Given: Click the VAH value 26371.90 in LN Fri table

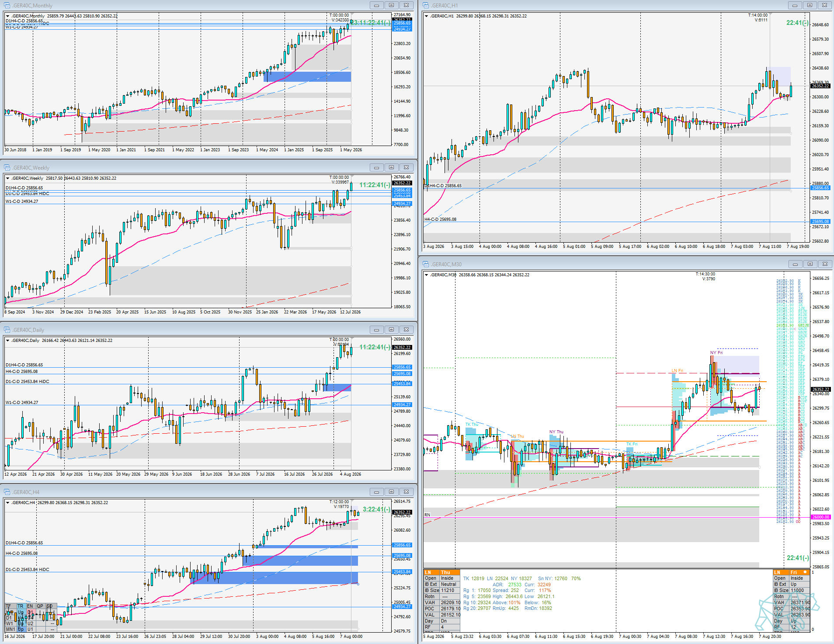Looking at the screenshot, I should (x=800, y=603).
